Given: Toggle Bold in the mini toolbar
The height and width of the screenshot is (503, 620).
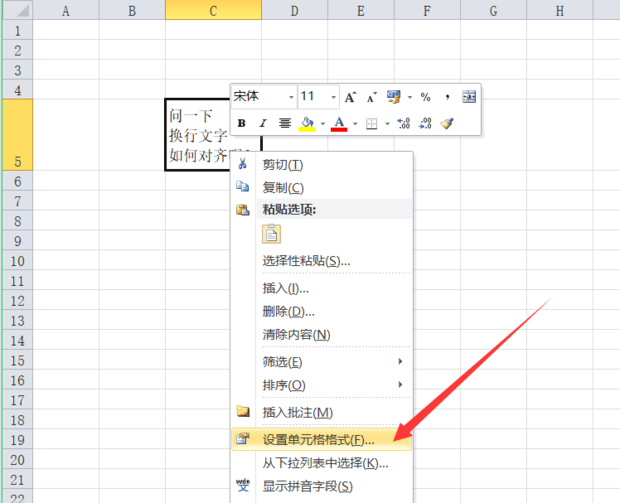Looking at the screenshot, I should point(242,123).
